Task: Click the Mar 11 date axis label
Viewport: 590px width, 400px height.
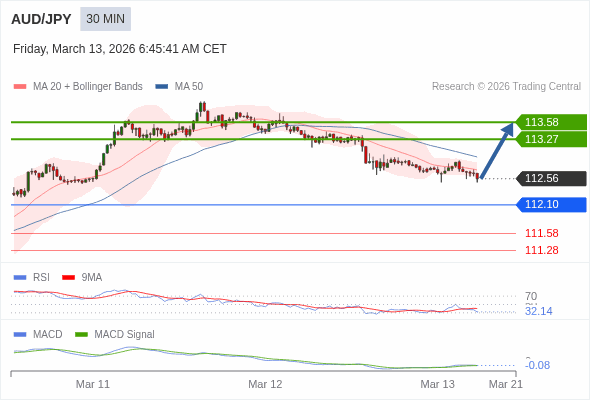Action: tap(93, 384)
